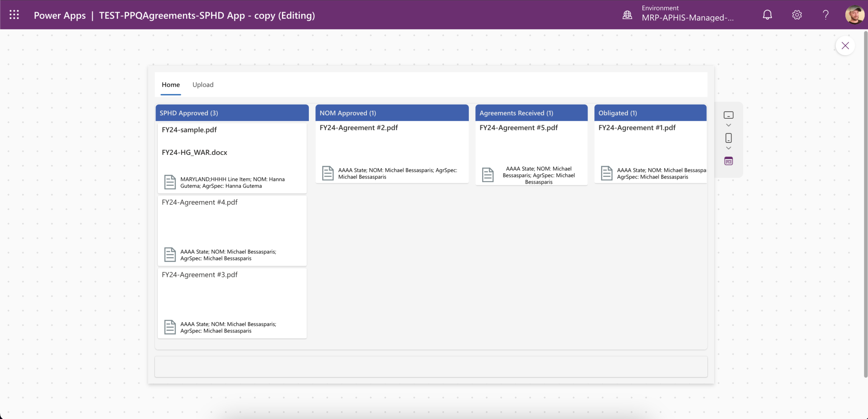Open the user profile avatar
This screenshot has width=868, height=419.
(854, 15)
